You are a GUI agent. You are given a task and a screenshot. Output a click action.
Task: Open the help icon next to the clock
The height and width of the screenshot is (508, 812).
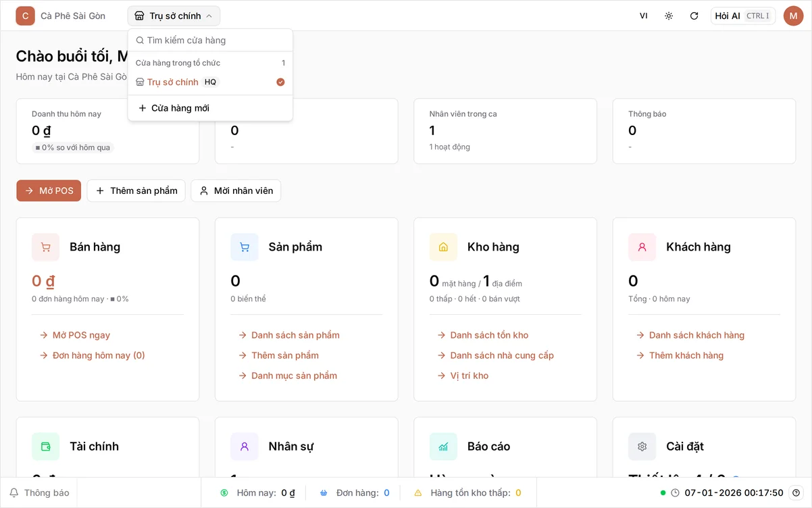coord(796,493)
